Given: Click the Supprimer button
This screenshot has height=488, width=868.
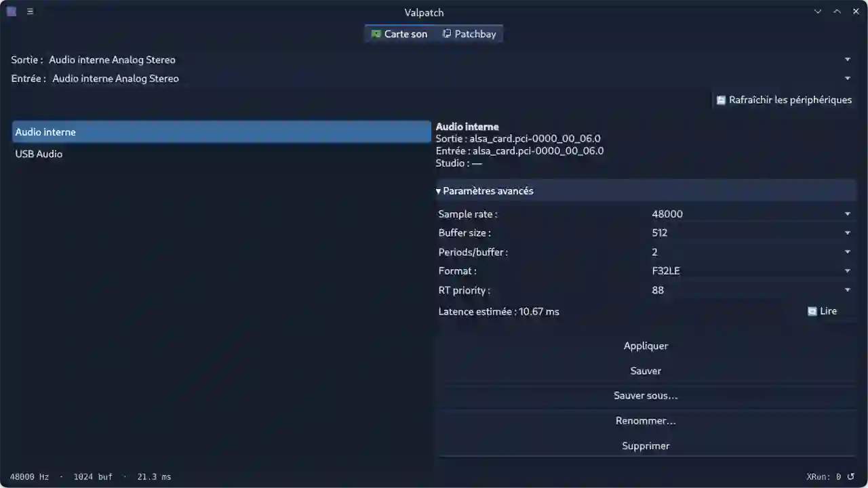Looking at the screenshot, I should [646, 446].
